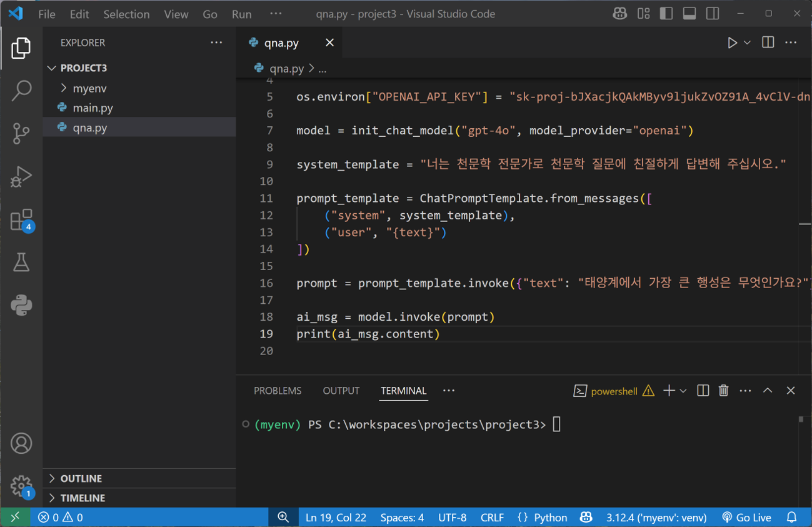Switch to the TERMINAL panel tab
The height and width of the screenshot is (527, 812).
(x=403, y=391)
